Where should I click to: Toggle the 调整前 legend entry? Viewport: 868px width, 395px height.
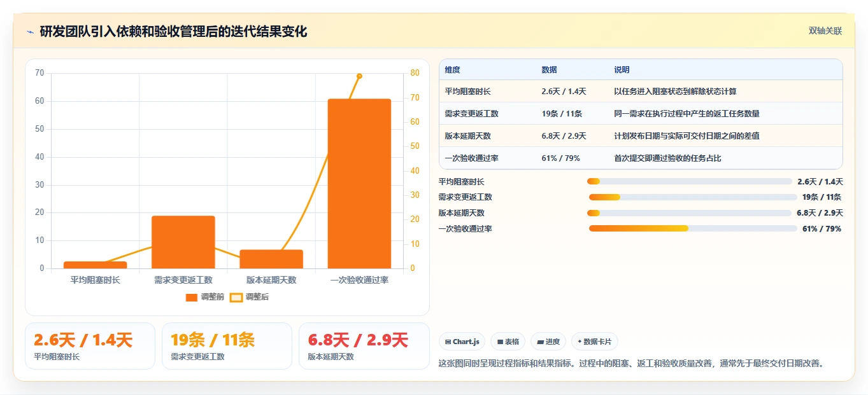click(x=205, y=297)
